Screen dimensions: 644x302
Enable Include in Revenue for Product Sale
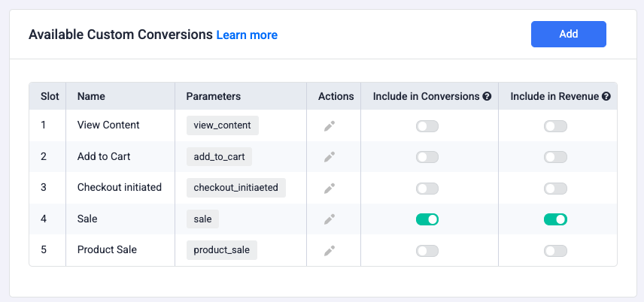point(555,251)
